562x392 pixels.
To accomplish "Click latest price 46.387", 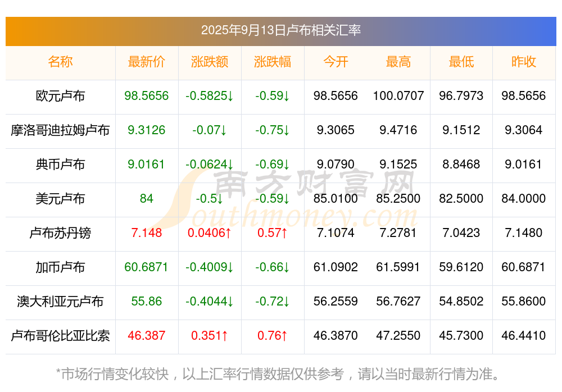I will point(146,336).
